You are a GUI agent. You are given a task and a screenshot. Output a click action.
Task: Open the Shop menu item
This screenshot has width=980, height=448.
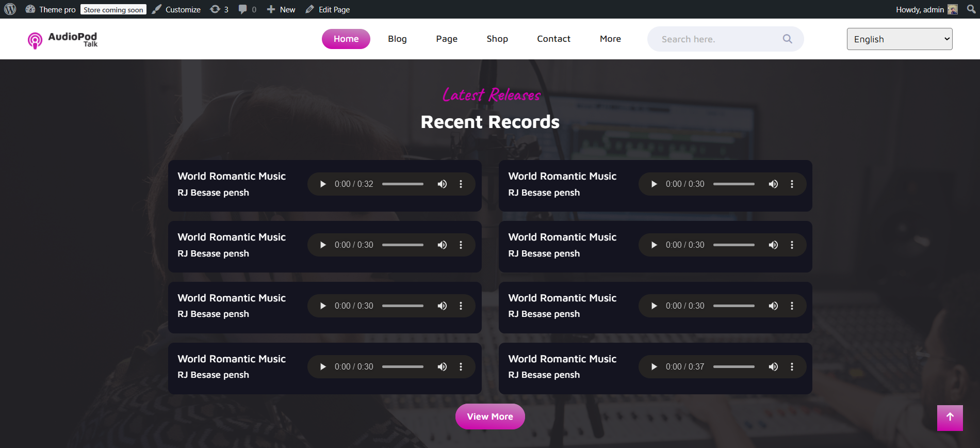[x=497, y=39]
